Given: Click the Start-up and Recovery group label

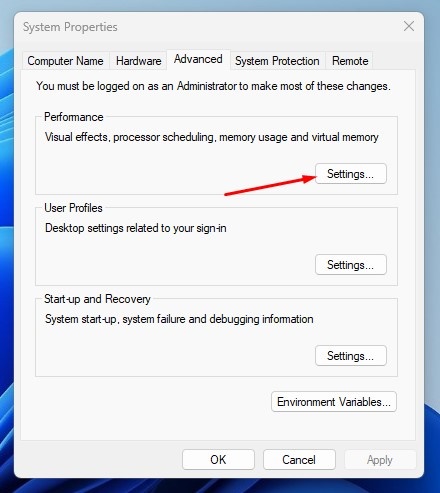Looking at the screenshot, I should [x=97, y=299].
